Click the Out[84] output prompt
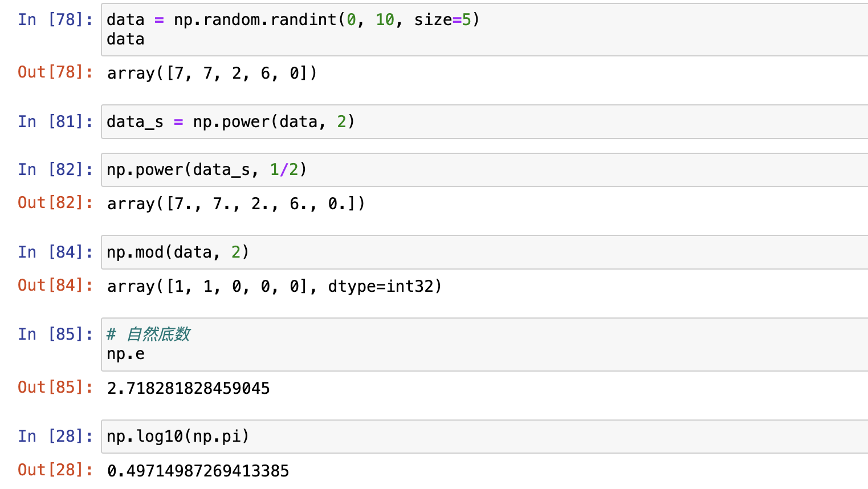This screenshot has height=489, width=868. coord(55,286)
